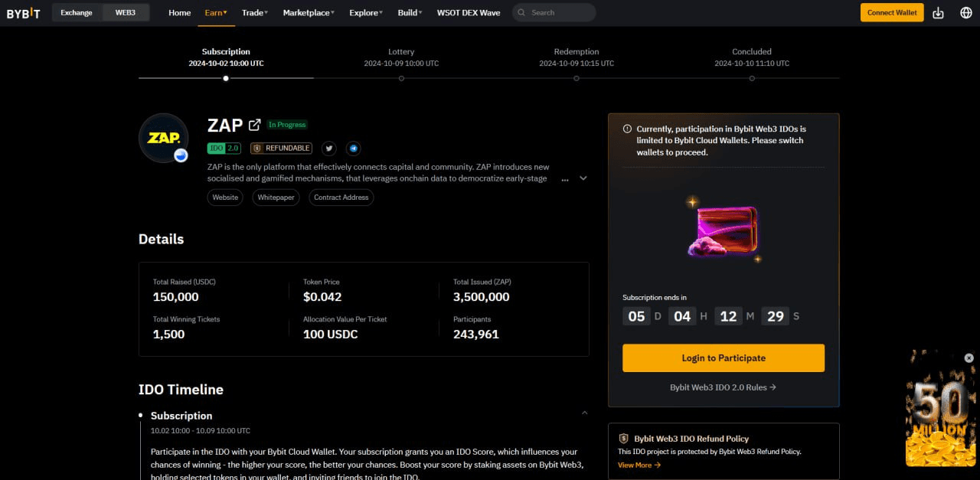Click the ZAP project logo
Image resolution: width=980 pixels, height=480 pixels.
[x=163, y=139]
